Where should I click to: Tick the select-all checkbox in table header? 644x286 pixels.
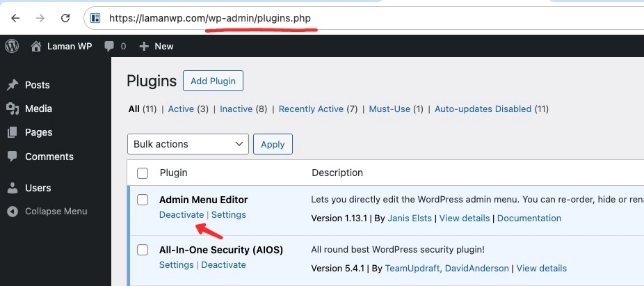(x=143, y=173)
